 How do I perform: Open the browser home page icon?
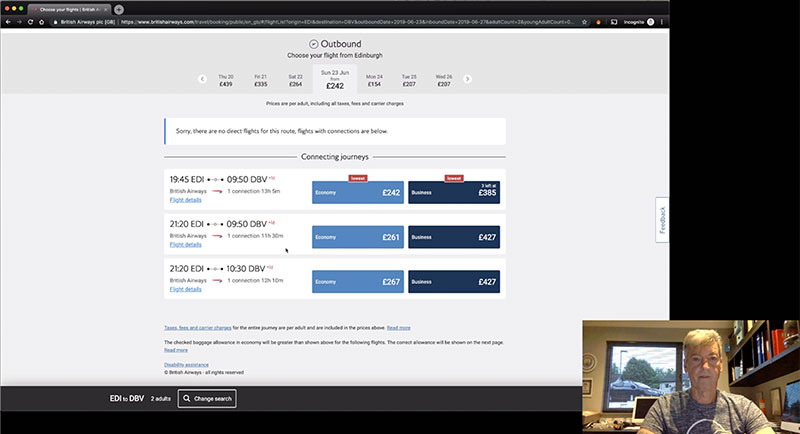click(x=41, y=22)
